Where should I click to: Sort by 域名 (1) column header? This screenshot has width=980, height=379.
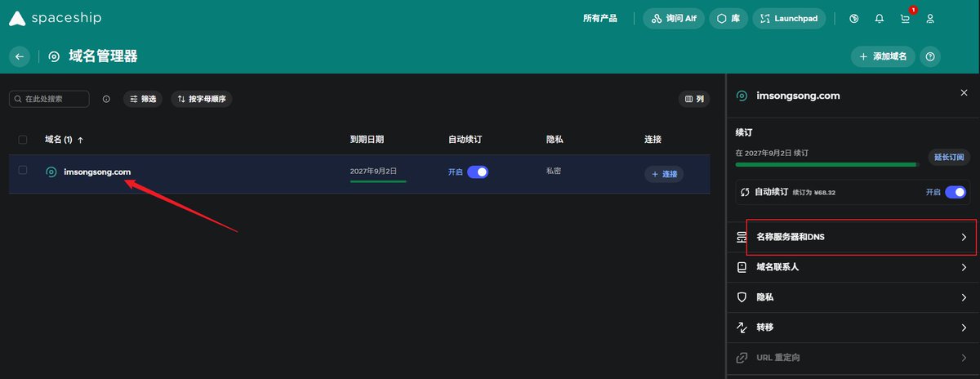tap(64, 140)
